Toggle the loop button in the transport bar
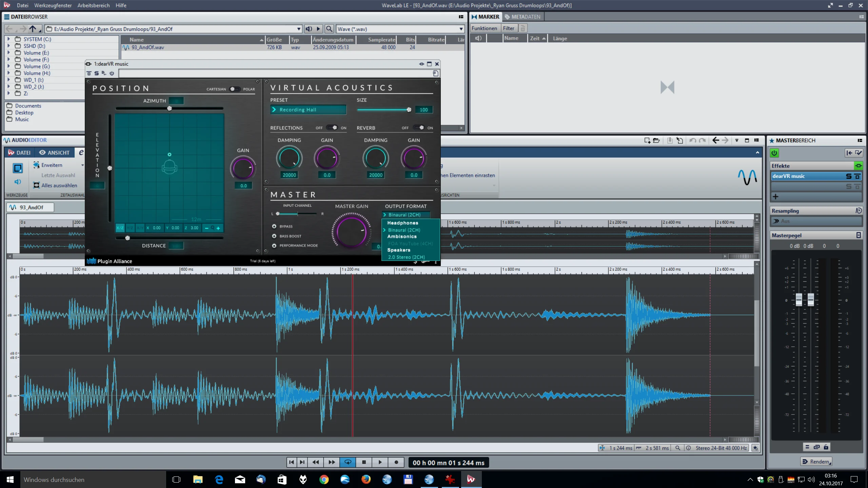This screenshot has width=868, height=488. coord(348,462)
